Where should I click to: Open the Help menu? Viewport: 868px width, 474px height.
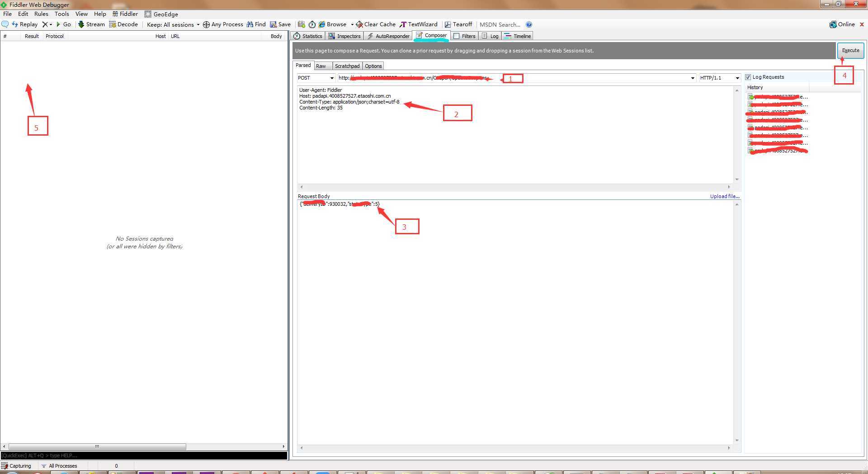click(100, 14)
